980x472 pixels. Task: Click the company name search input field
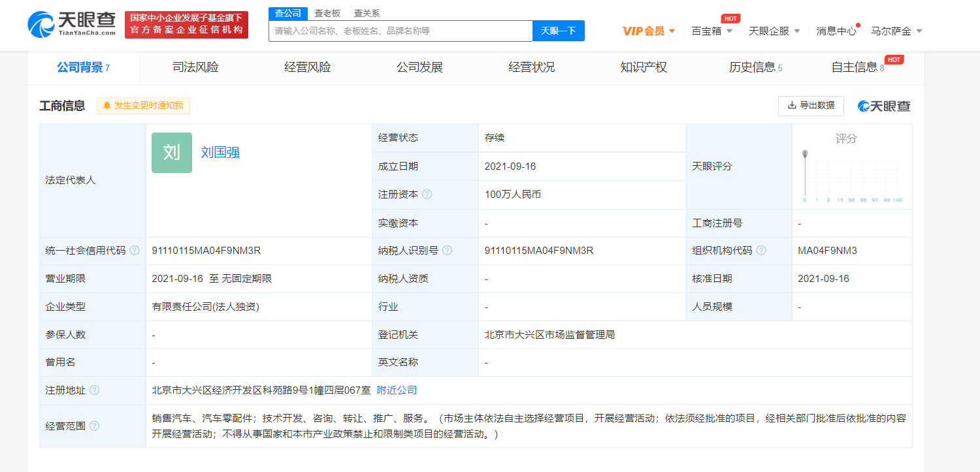pos(400,31)
